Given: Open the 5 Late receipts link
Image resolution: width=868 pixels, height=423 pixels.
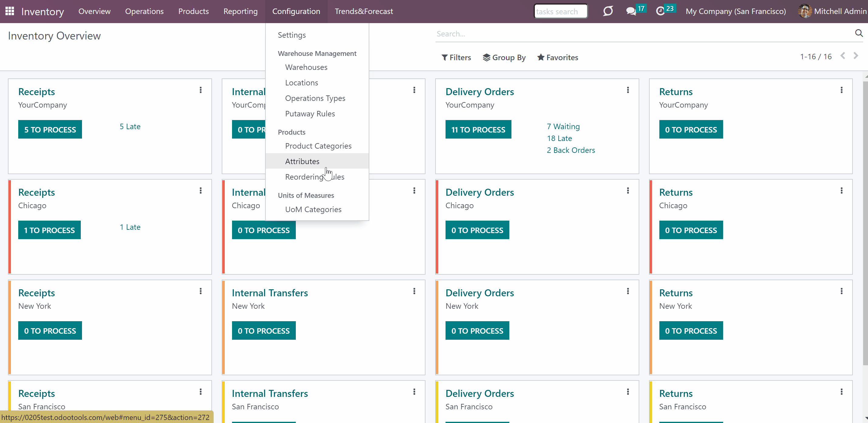Looking at the screenshot, I should click(x=130, y=126).
